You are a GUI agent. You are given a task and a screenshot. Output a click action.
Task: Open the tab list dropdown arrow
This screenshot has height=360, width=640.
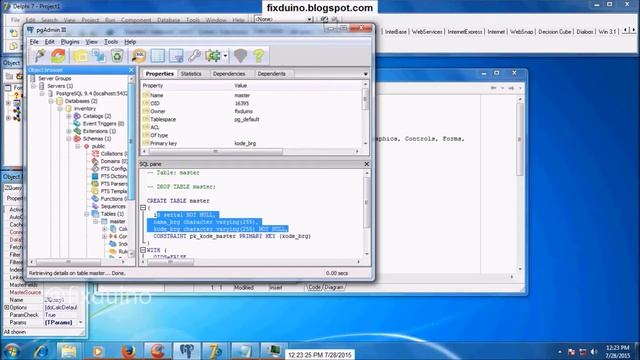[x=365, y=74]
